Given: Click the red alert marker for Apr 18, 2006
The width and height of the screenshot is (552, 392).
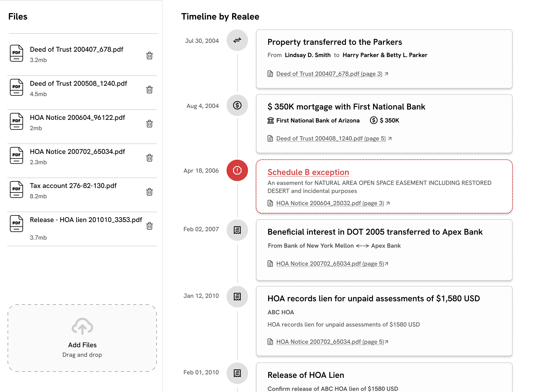Looking at the screenshot, I should click(x=237, y=170).
